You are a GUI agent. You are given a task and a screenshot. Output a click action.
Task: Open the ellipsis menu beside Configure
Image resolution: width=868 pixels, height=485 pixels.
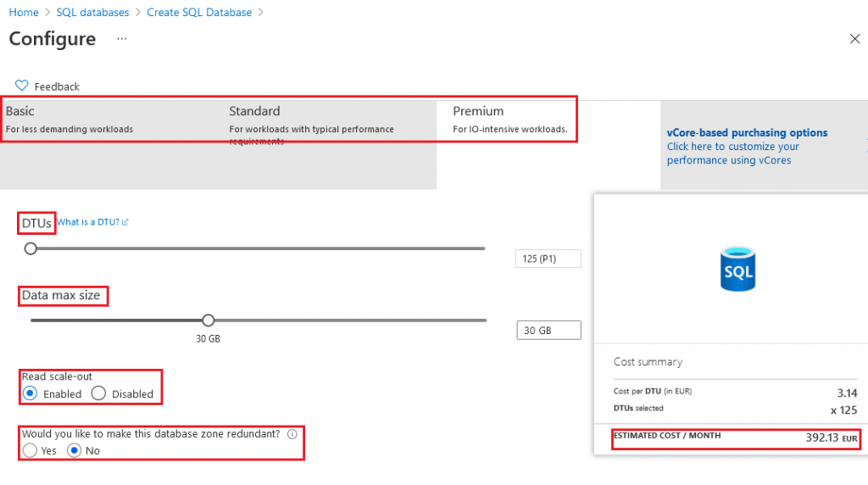pos(122,39)
